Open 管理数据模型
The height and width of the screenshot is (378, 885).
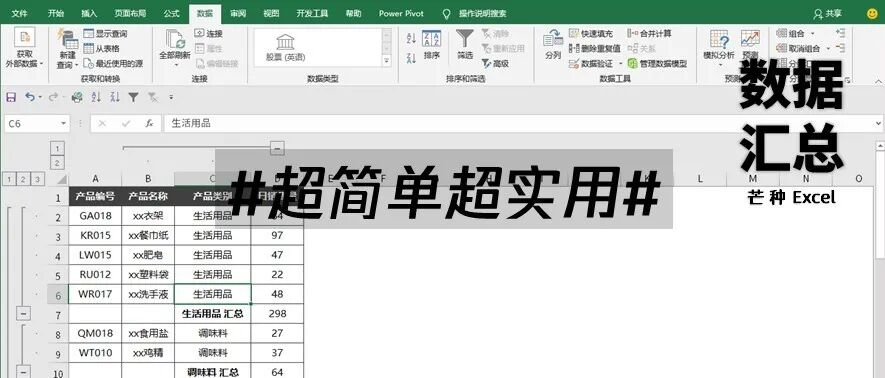click(658, 64)
